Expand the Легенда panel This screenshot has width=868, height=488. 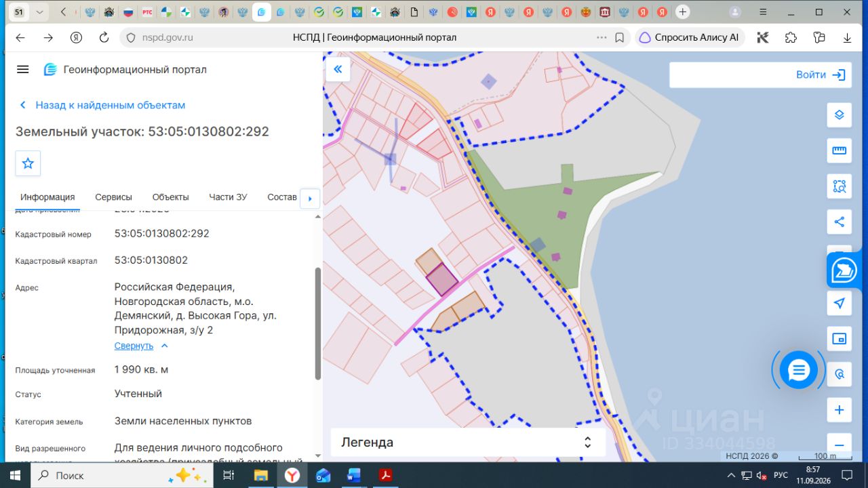pyautogui.click(x=467, y=443)
